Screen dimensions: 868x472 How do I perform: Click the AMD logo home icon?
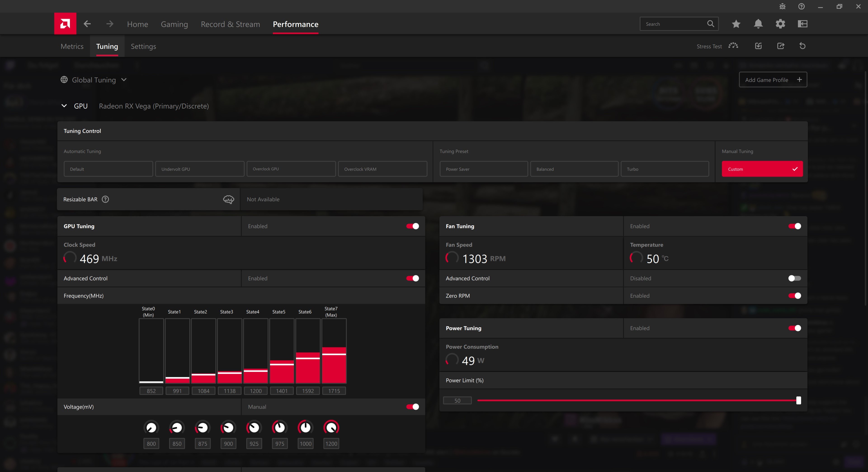point(65,23)
